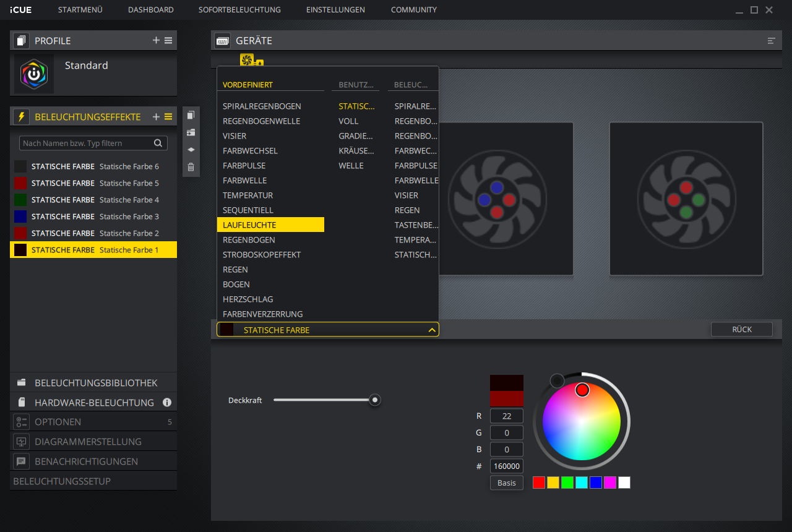
Task: Expand the Beleuchtungssetup section
Action: point(93,481)
